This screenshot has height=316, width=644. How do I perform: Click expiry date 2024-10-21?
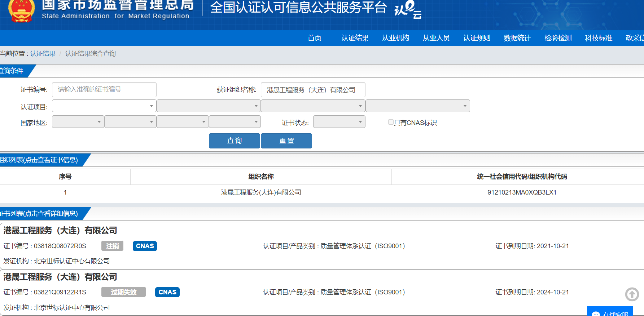[x=553, y=292]
